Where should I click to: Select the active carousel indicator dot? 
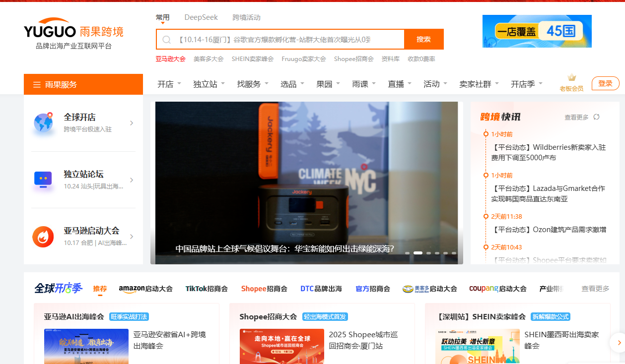point(418,253)
